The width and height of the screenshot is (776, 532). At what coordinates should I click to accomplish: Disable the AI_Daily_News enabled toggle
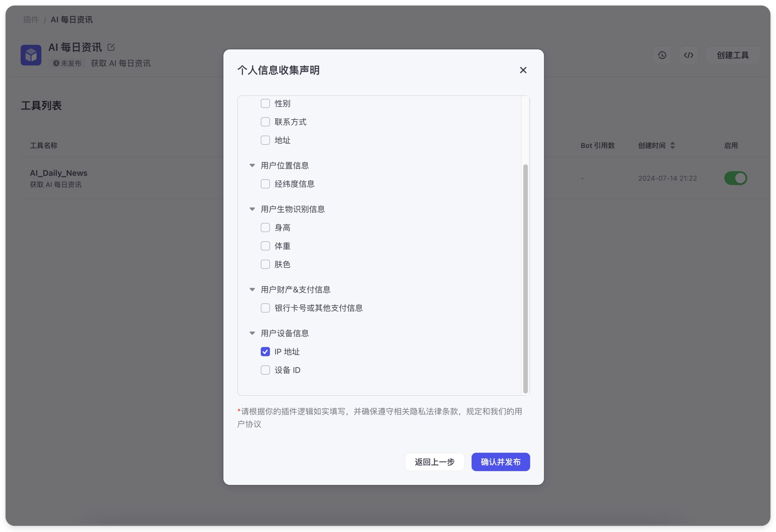[x=735, y=178]
